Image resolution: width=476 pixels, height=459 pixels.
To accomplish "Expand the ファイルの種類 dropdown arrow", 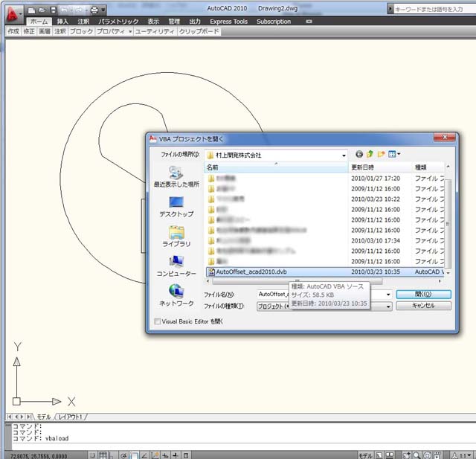I will point(388,306).
